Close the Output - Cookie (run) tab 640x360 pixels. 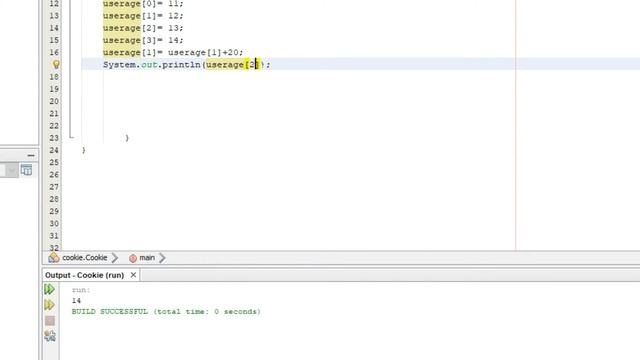click(x=133, y=275)
